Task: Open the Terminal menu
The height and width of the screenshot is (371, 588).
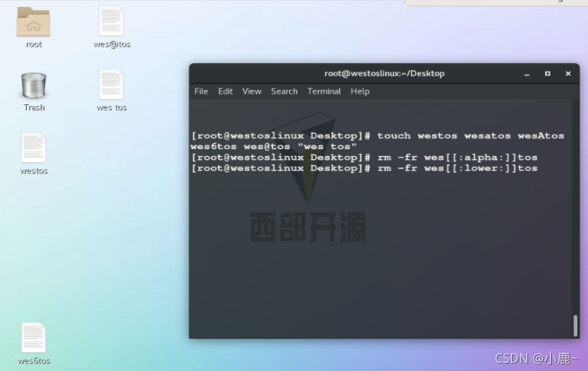Action: click(x=324, y=91)
